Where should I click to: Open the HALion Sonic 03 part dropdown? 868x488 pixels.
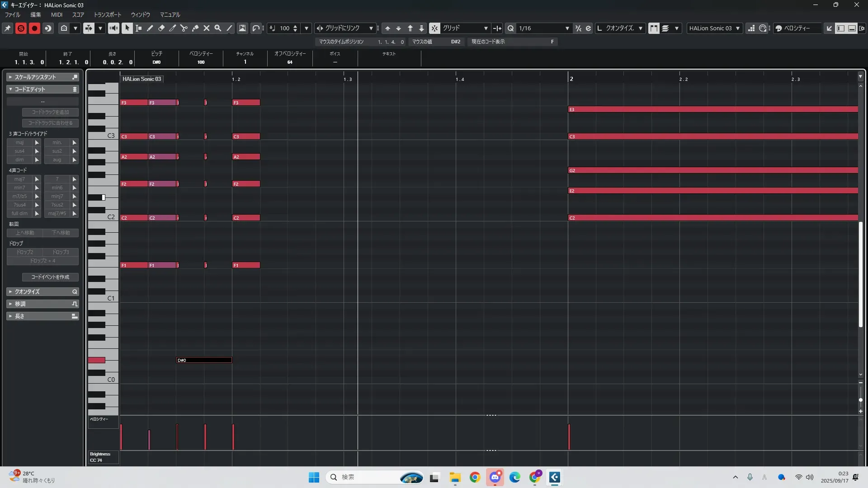[x=738, y=28]
